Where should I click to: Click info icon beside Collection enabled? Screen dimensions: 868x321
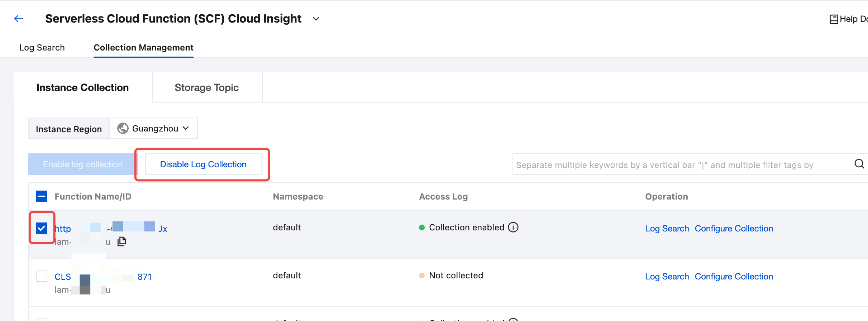click(513, 227)
